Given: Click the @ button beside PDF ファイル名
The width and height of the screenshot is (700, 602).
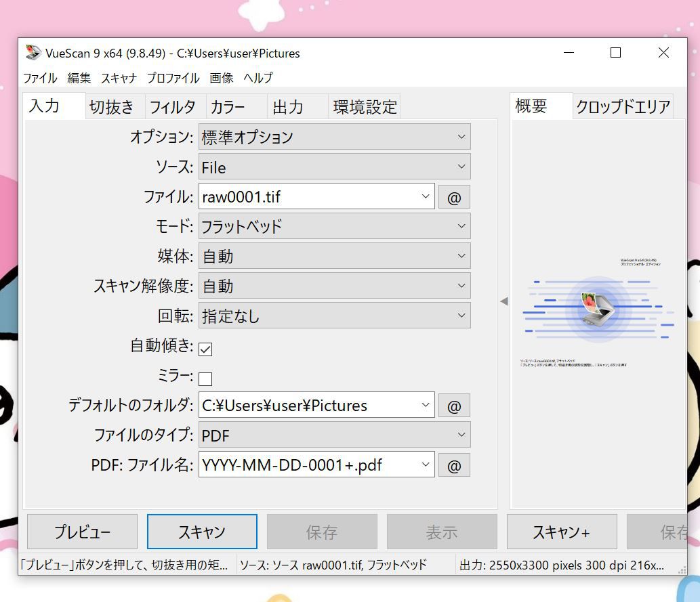Looking at the screenshot, I should point(454,465).
